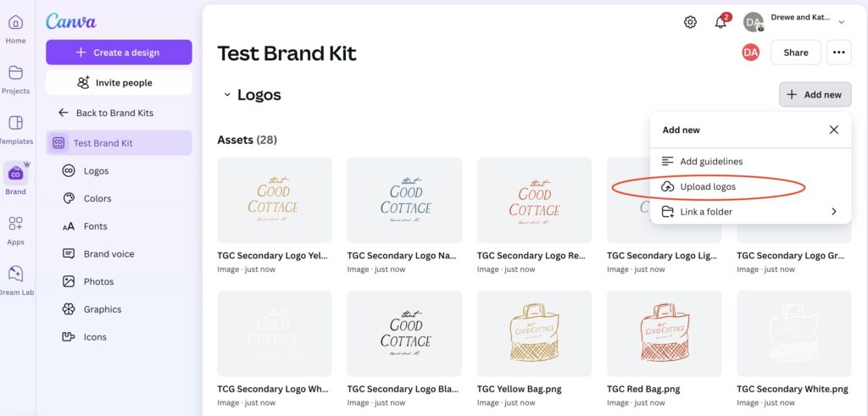Viewport: 868px width, 416px height.
Task: Open Fonts in the brand kit menu
Action: pyautogui.click(x=95, y=226)
